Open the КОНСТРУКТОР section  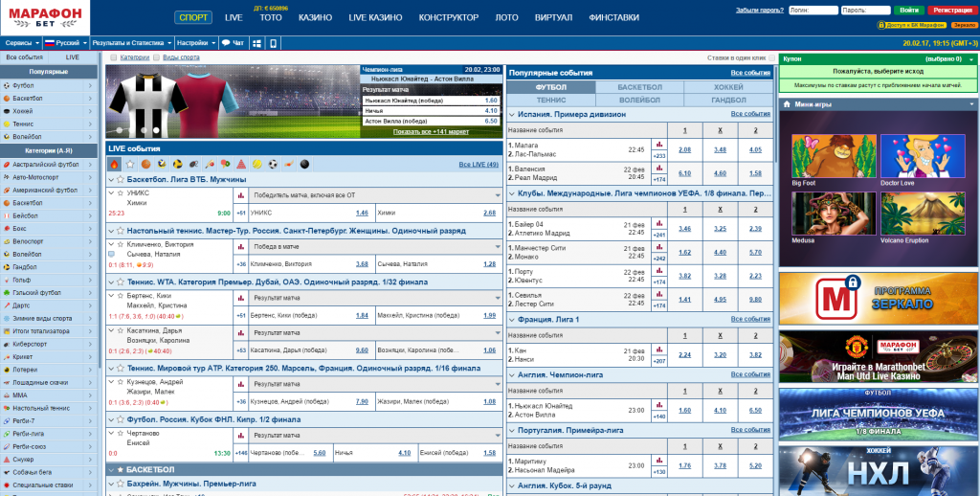(449, 17)
